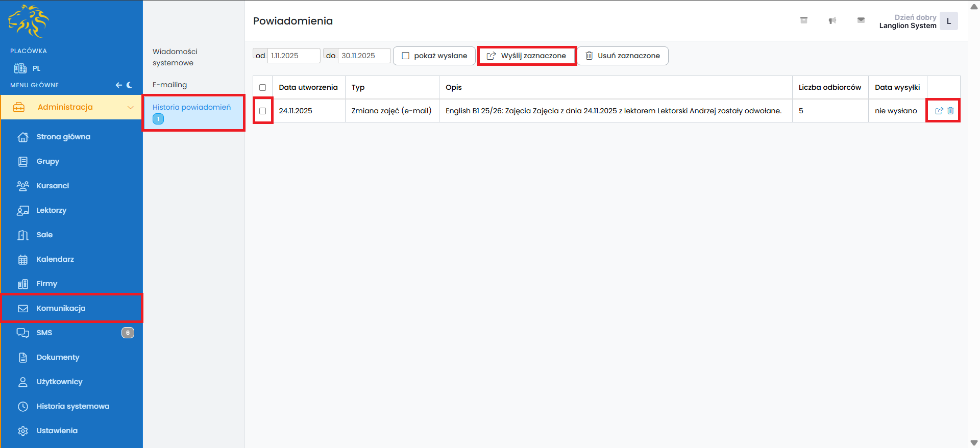
Task: Open the megaphone announcements icon
Action: click(x=832, y=20)
